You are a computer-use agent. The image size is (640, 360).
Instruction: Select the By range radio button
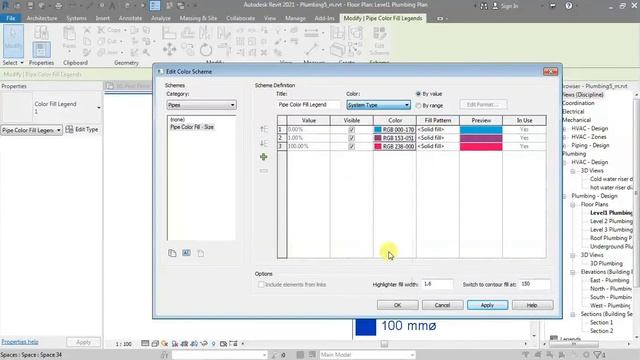[418, 105]
